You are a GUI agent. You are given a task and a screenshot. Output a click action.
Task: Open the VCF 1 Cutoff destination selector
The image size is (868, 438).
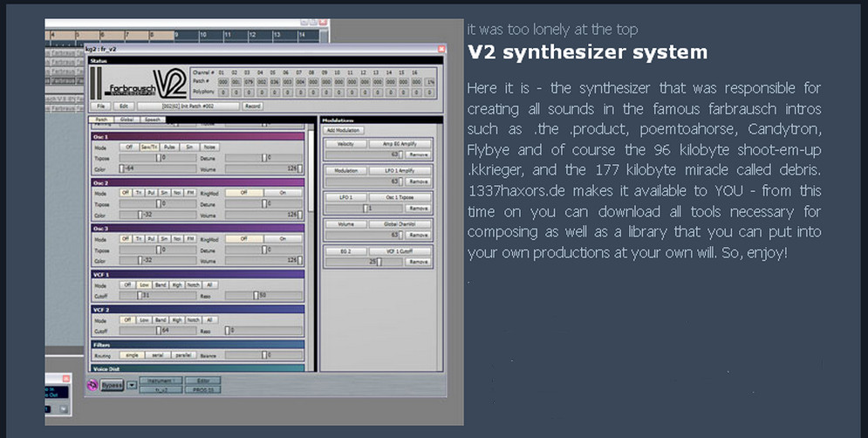tap(400, 250)
